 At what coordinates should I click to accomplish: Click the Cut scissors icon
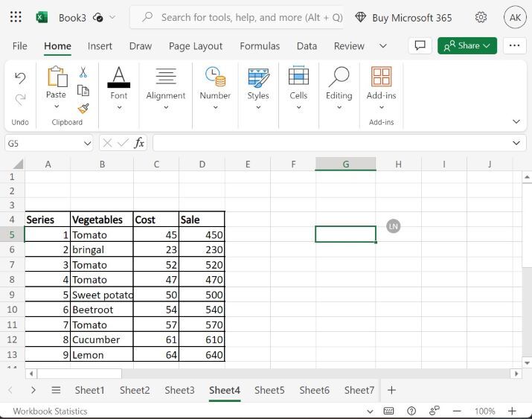tap(83, 72)
